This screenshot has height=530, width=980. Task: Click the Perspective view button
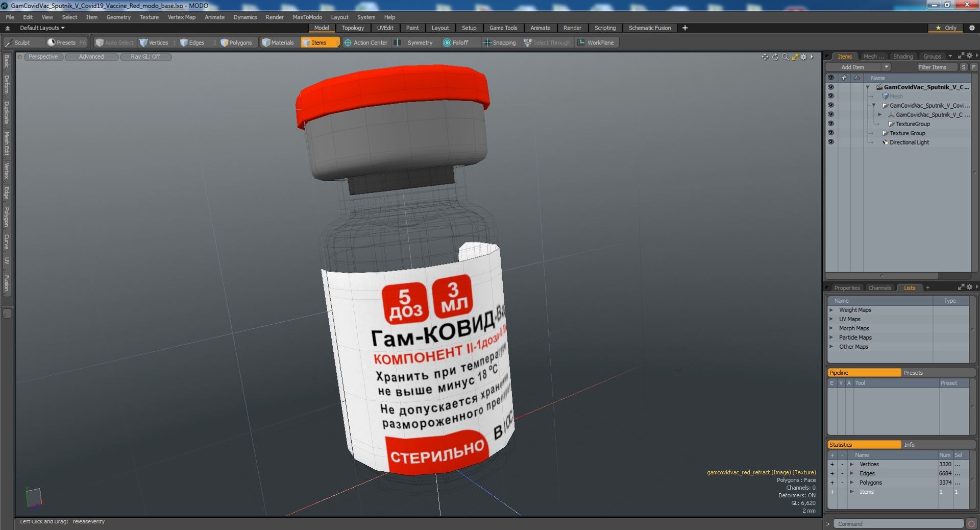[43, 57]
